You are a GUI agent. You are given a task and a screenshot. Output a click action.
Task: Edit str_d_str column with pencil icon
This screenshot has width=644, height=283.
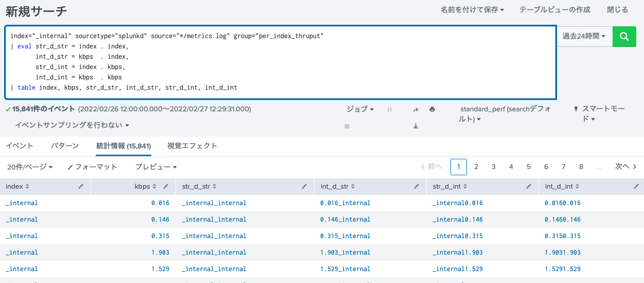click(x=305, y=187)
